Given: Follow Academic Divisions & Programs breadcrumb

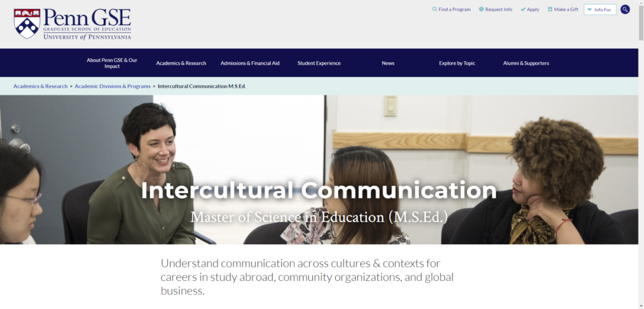Looking at the screenshot, I should click(x=113, y=86).
